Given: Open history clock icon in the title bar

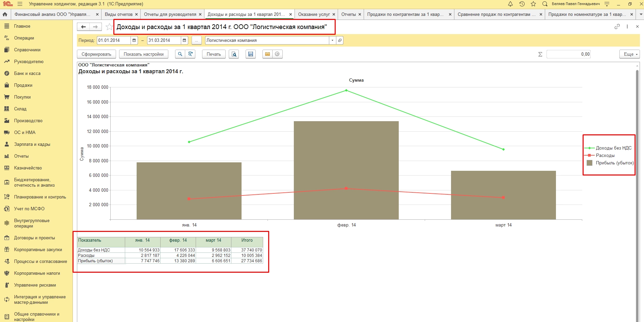Looking at the screenshot, I should pyautogui.click(x=522, y=4).
